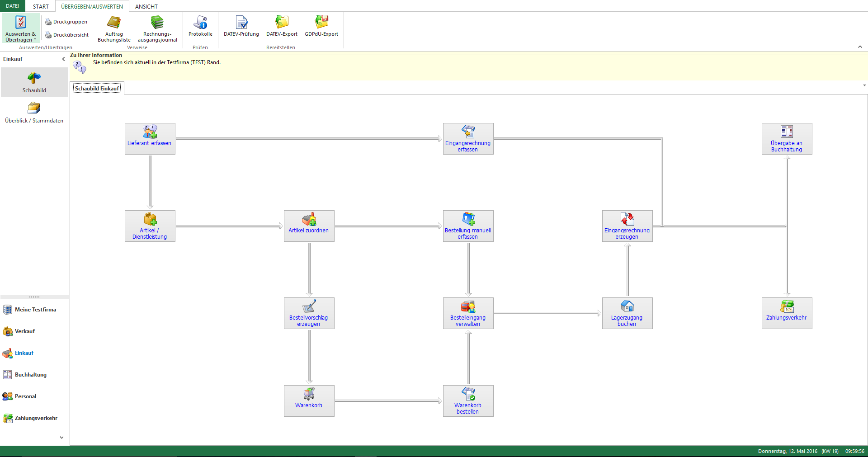
Task: Open the DATEV-Prüfung tool
Action: click(241, 26)
